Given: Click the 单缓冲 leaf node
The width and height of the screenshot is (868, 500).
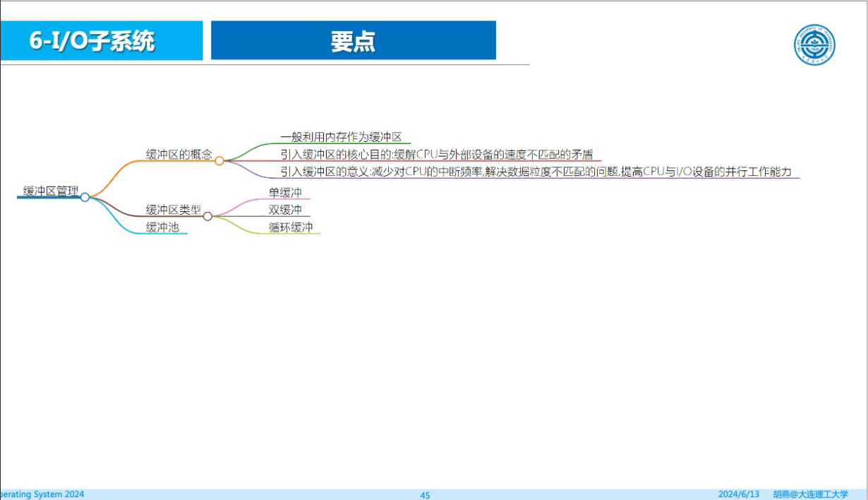Looking at the screenshot, I should coord(285,192).
